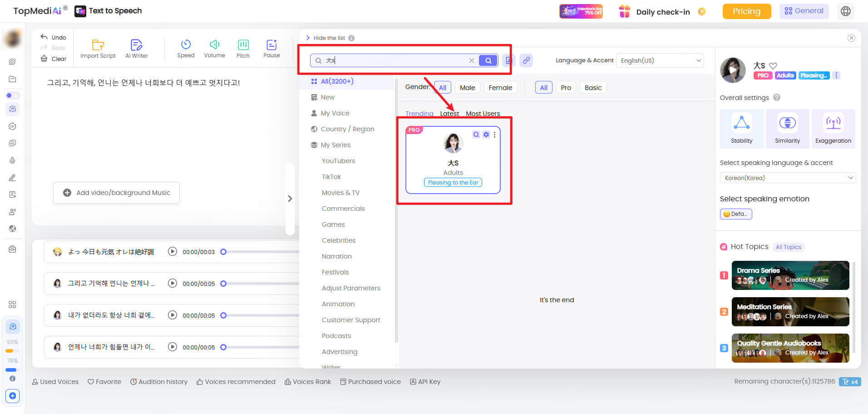Toggle the blue switch in the left sidebar
Image resolution: width=868 pixels, height=414 pixels.
pyautogui.click(x=12, y=95)
